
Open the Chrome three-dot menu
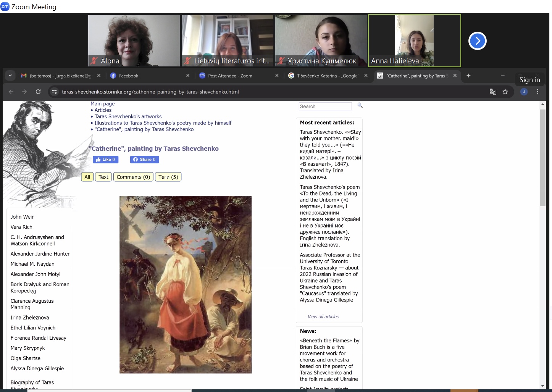click(x=537, y=92)
